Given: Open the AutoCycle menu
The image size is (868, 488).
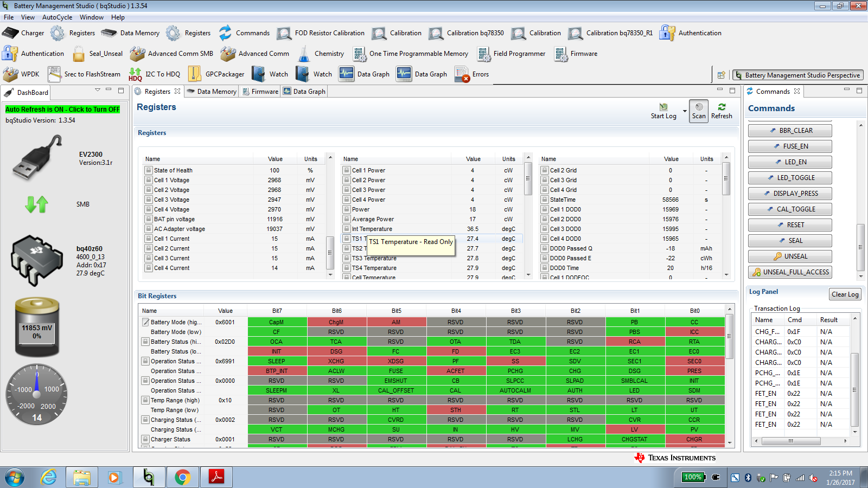Looking at the screenshot, I should [x=57, y=17].
